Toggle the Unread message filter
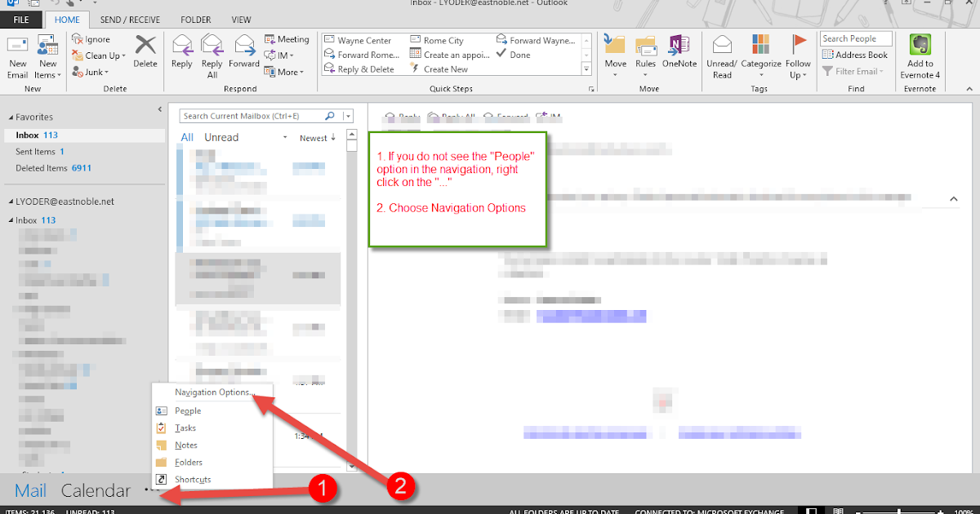This screenshot has height=514, width=980. (220, 137)
